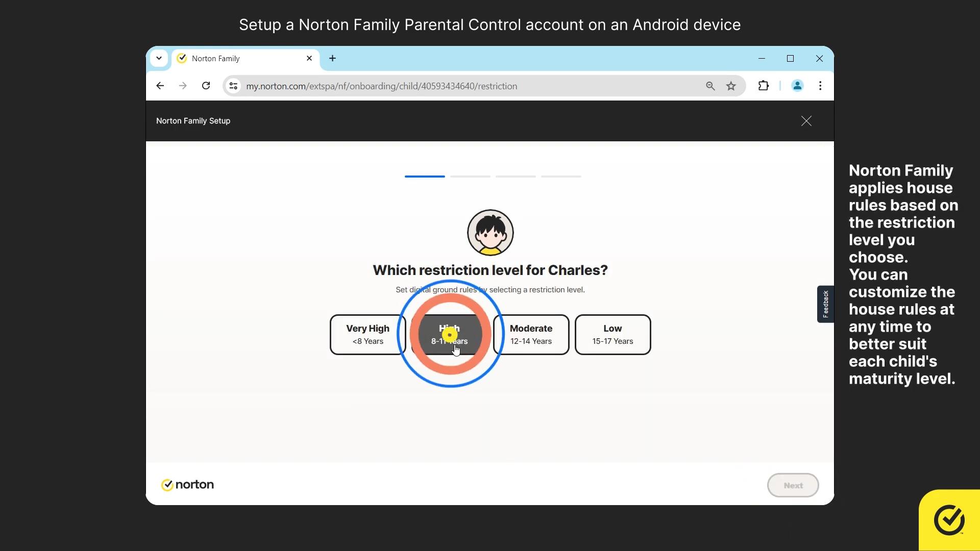Open the Chrome profile avatar

pos(797,86)
